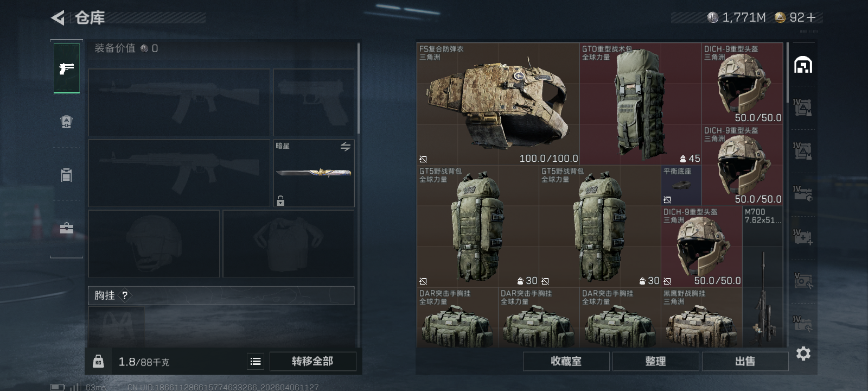The height and width of the screenshot is (391, 868).
Task: Toggle the swap arrows on 暗星 knife slot
Action: [x=346, y=147]
